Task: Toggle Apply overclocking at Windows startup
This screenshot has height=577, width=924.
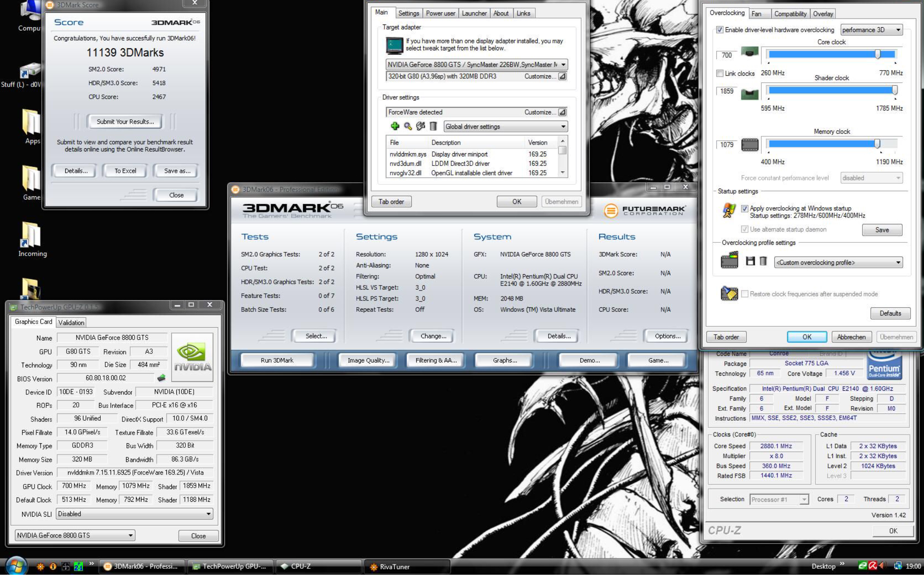Action: 744,208
